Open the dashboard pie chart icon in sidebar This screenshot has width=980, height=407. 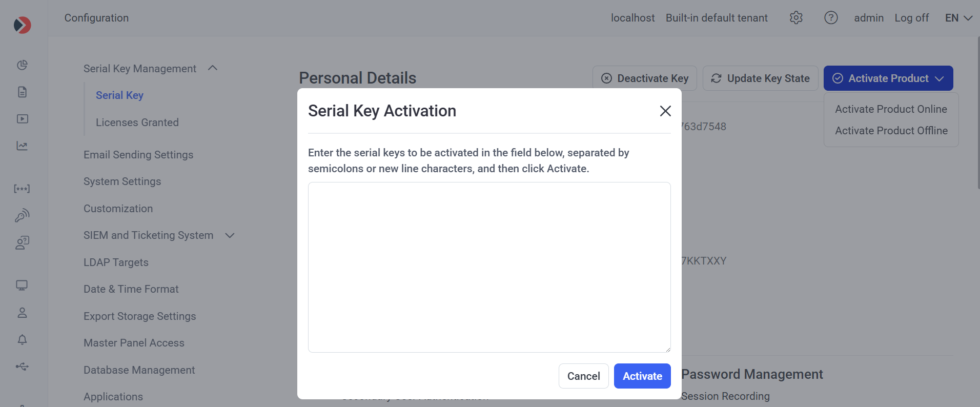pyautogui.click(x=22, y=65)
